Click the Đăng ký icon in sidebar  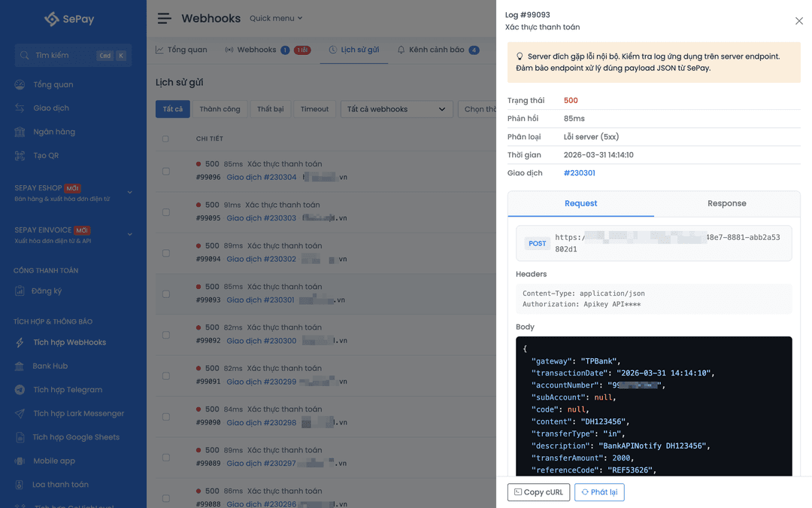tap(20, 291)
